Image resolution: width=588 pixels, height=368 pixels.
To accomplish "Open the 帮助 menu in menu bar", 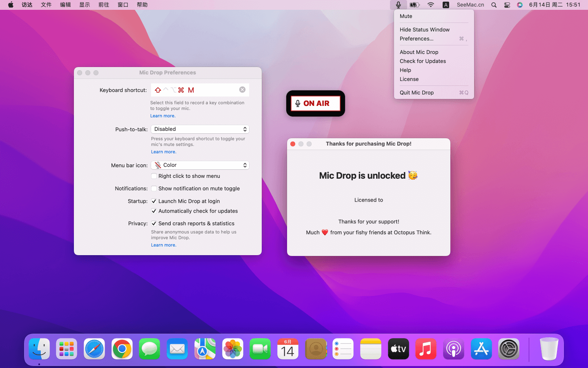I will (142, 5).
